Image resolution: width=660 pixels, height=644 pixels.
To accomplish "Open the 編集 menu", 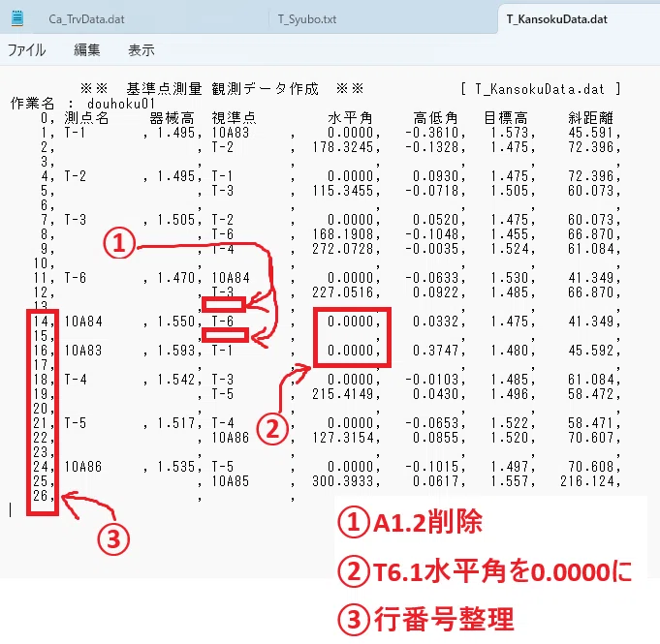I will click(86, 50).
